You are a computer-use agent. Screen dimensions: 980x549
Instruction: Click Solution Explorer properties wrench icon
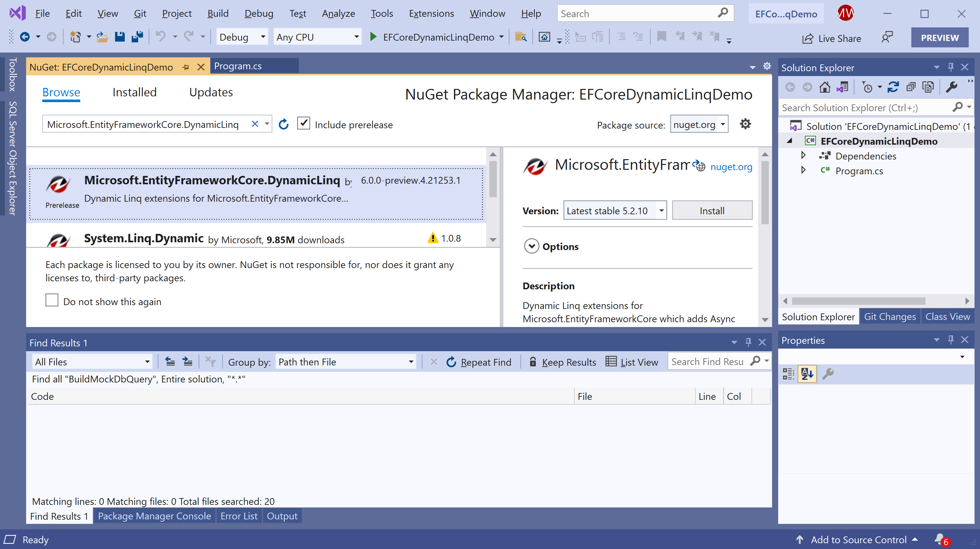click(951, 87)
